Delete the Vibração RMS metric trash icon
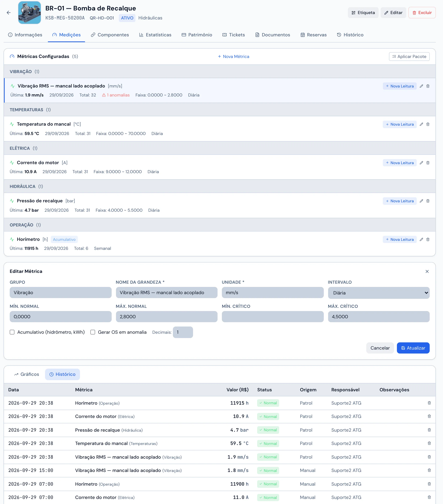Screen dimensions: 443x504 pyautogui.click(x=428, y=86)
